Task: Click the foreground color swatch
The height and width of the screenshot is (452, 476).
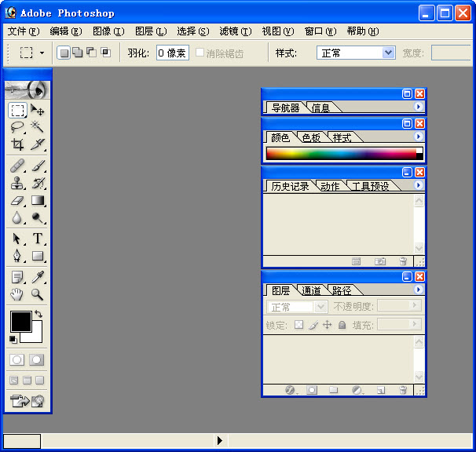Action: pyautogui.click(x=21, y=321)
